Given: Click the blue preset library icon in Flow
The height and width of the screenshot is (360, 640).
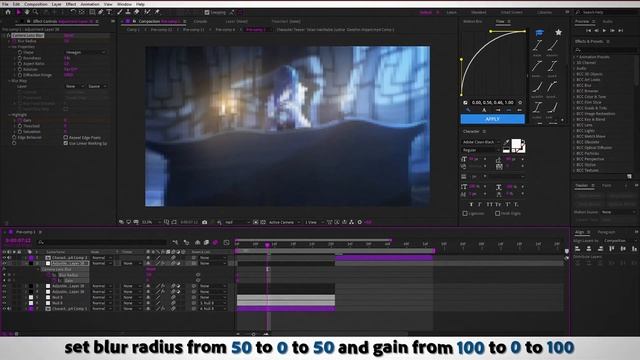Looking at the screenshot, I should 539,32.
